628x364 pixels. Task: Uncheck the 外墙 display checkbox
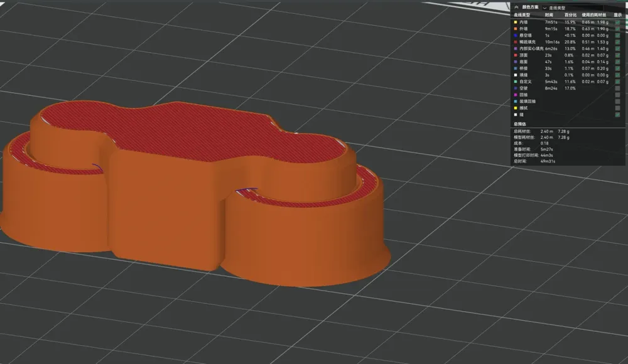pyautogui.click(x=617, y=29)
